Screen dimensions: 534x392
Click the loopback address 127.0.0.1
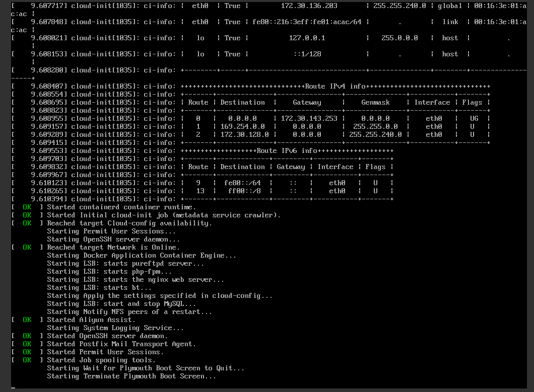click(x=307, y=38)
